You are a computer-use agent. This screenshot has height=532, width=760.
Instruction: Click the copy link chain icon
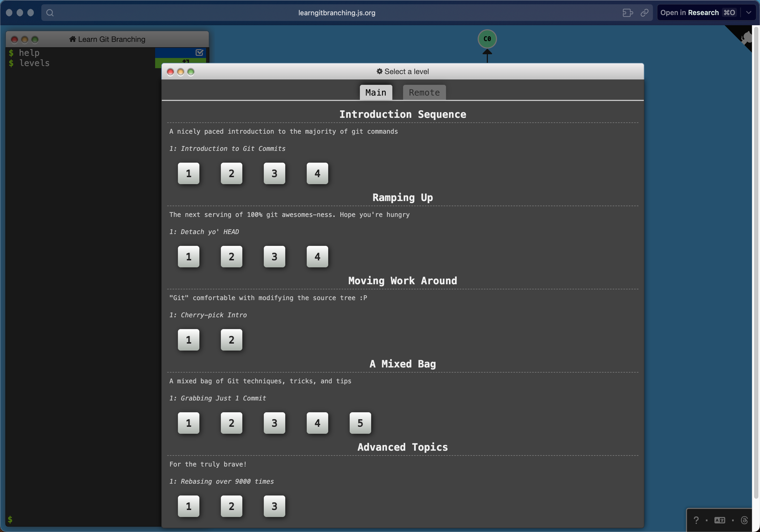(x=644, y=13)
